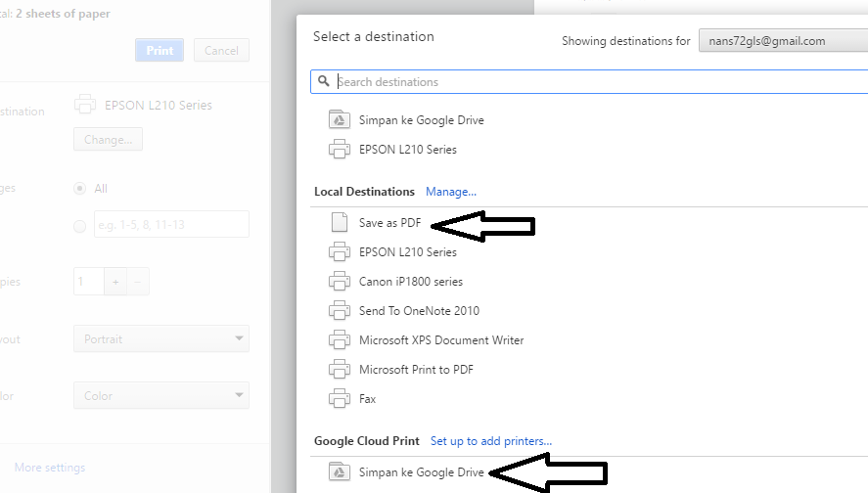The width and height of the screenshot is (868, 493).
Task: Click the Canon iP1800 series printer icon
Action: [340, 281]
